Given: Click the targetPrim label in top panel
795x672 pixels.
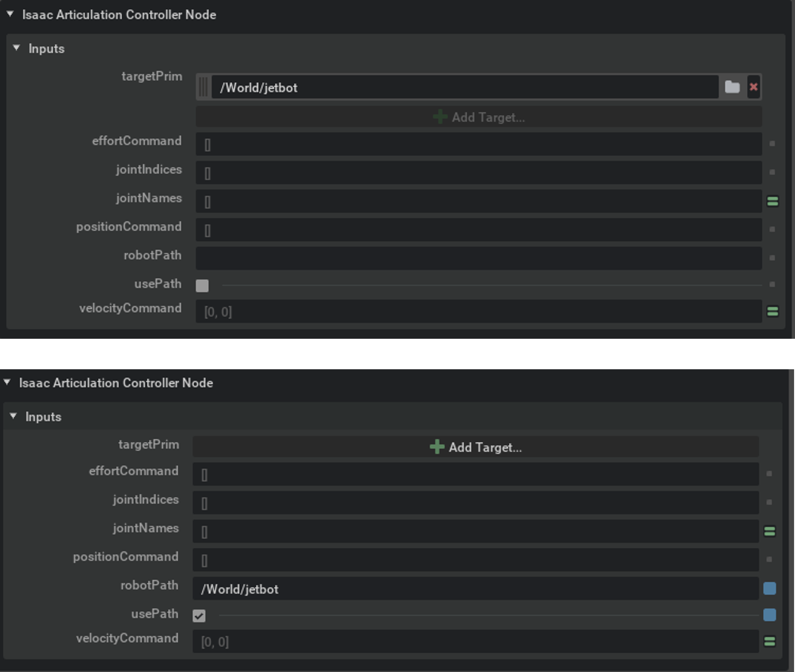Looking at the screenshot, I should pos(152,77).
